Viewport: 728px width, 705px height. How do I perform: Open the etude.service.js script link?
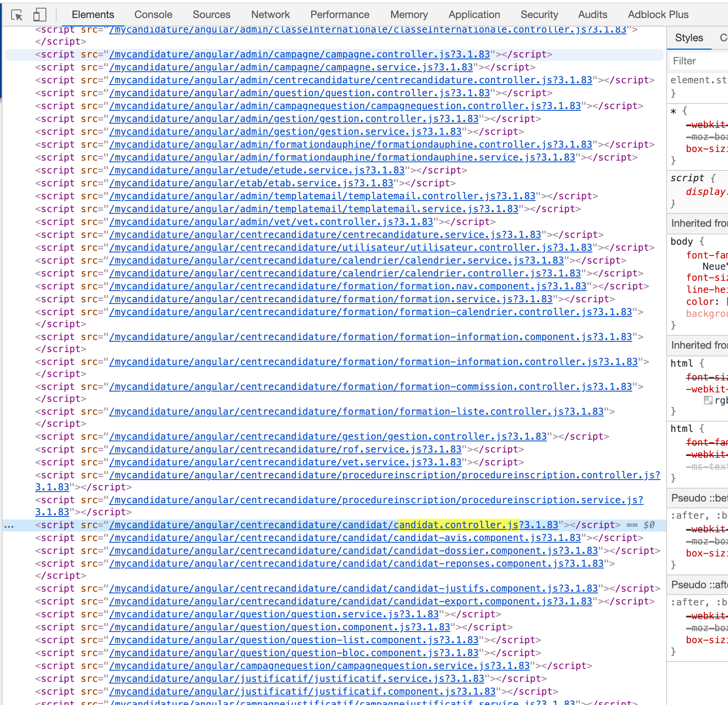[x=257, y=170]
